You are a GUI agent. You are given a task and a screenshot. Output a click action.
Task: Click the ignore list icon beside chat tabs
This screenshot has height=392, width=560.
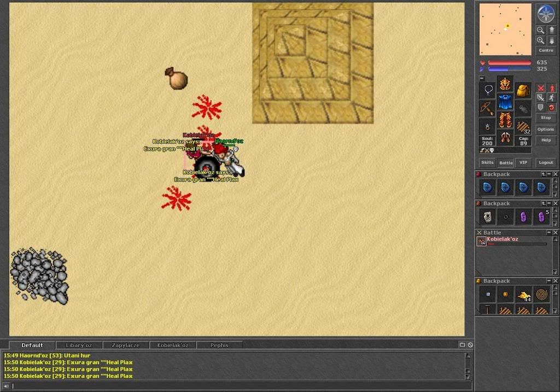(x=470, y=345)
